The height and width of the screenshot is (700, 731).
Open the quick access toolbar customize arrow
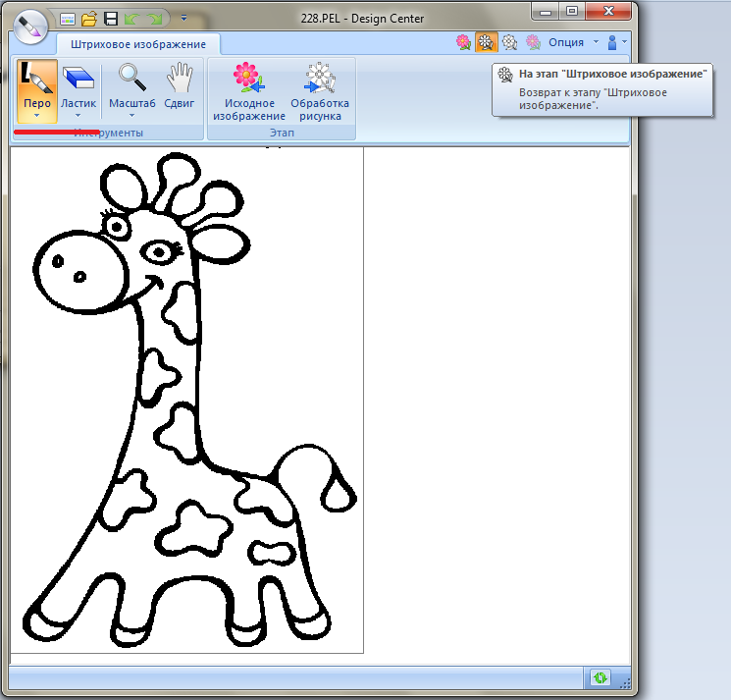point(183,18)
